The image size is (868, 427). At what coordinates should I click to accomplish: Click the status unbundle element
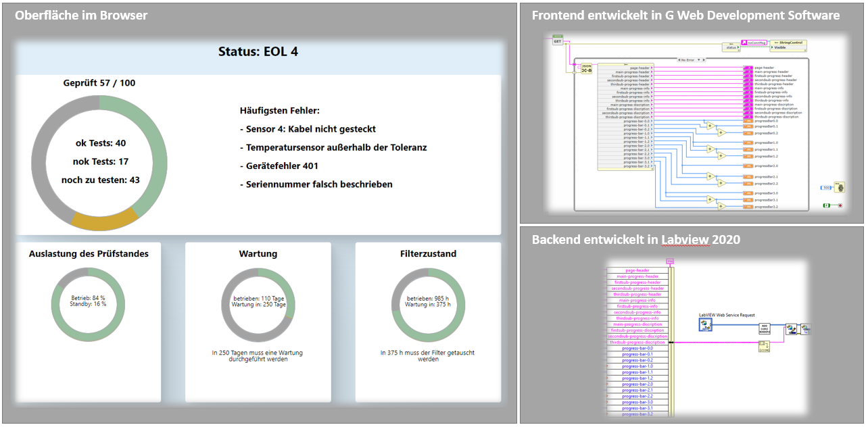click(730, 47)
